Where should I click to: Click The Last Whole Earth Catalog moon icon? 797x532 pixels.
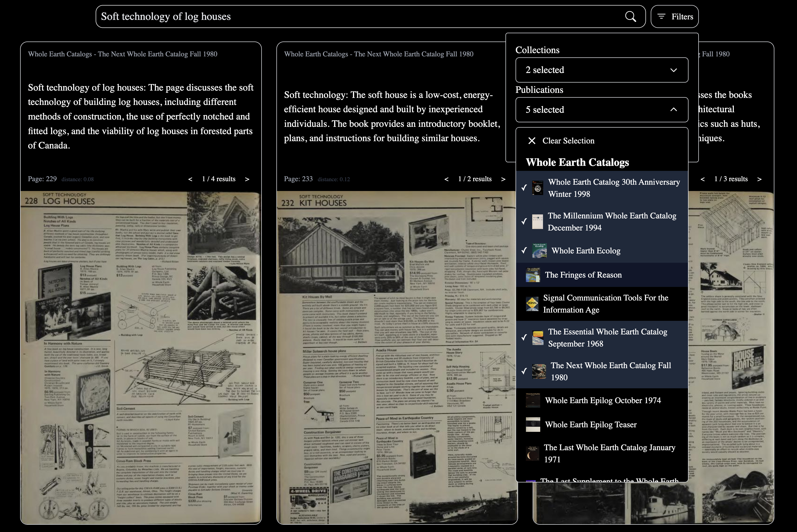tap(532, 454)
